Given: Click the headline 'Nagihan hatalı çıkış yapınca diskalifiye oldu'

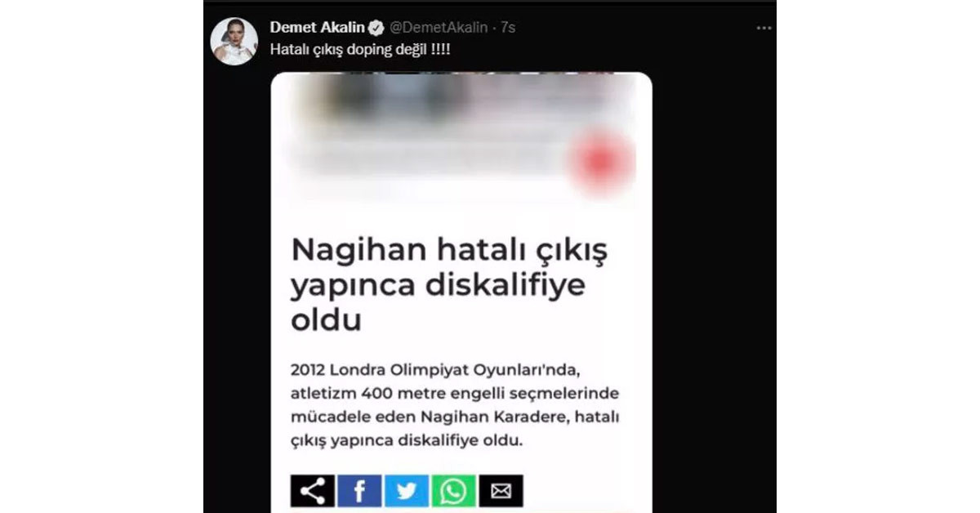Looking at the screenshot, I should 450,285.
